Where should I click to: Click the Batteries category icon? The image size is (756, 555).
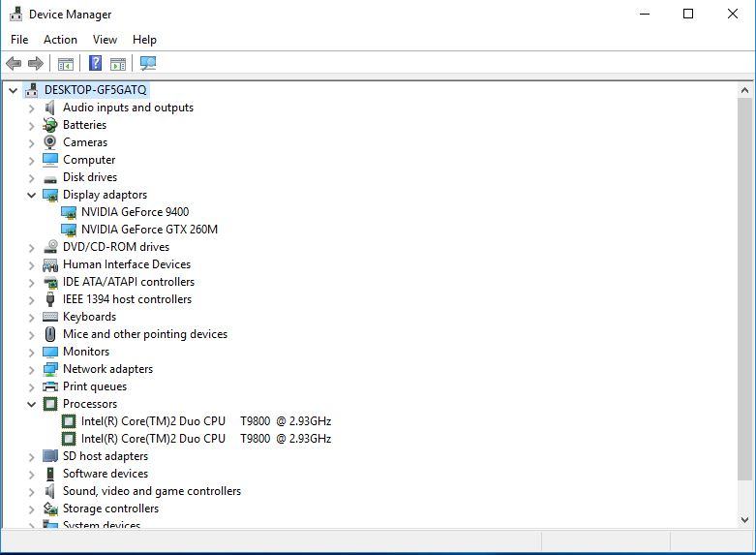49,125
